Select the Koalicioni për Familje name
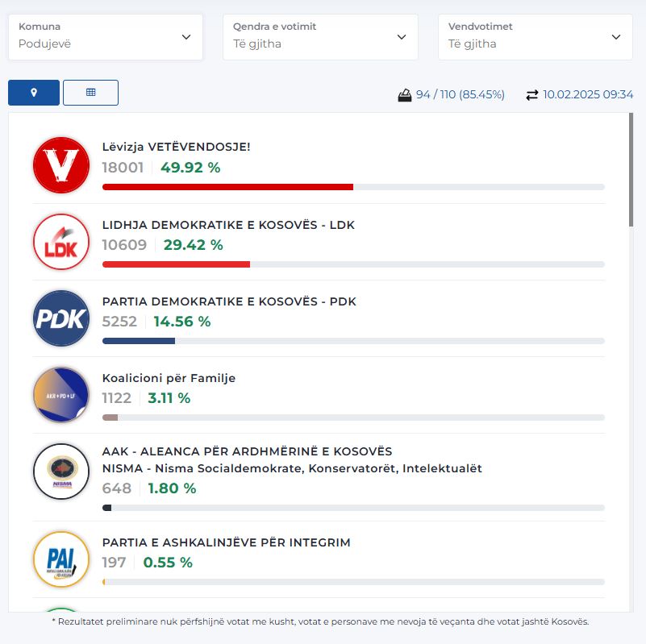This screenshot has width=646, height=644. click(x=169, y=378)
